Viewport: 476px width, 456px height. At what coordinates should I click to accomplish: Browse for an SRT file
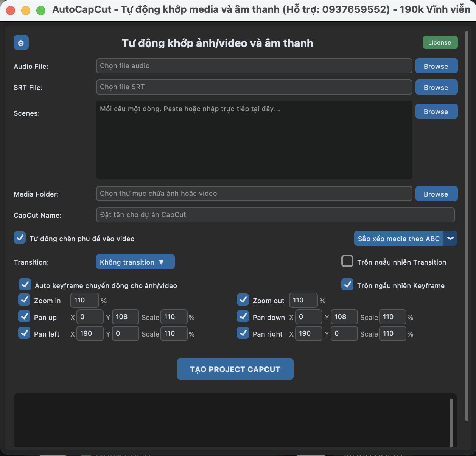[x=436, y=87]
